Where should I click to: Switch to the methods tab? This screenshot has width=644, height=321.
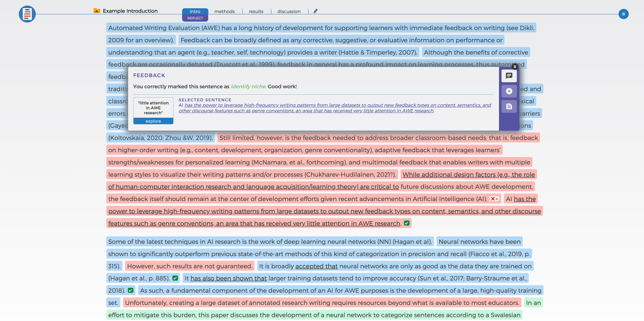click(224, 12)
